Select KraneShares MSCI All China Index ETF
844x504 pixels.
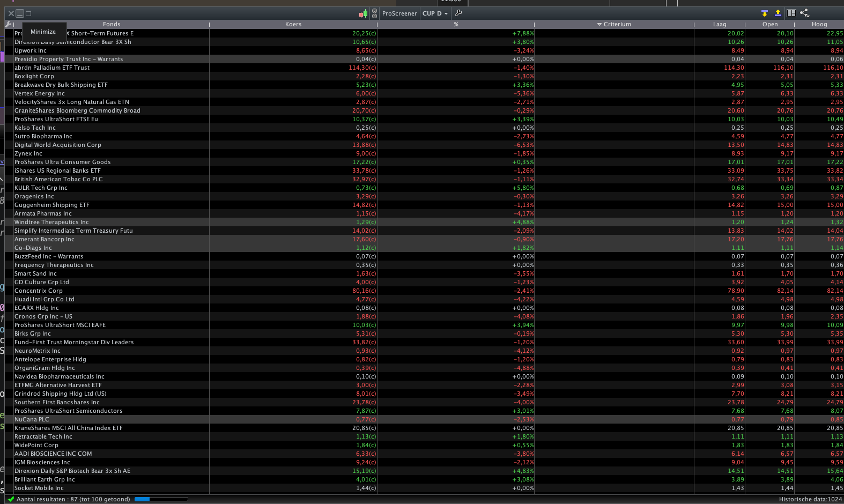(425, 428)
